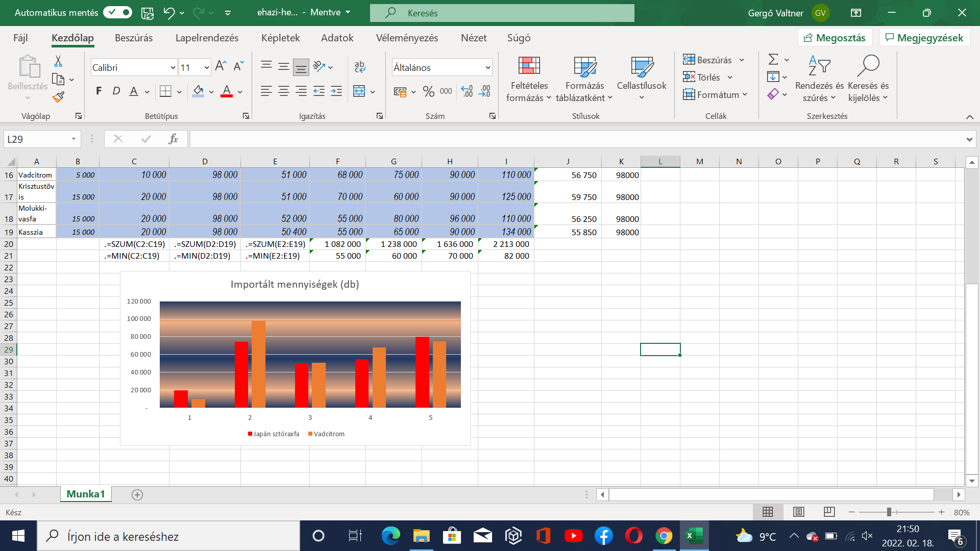Click the Excel icon in the taskbar
Screen dimensions: 980x551
[x=694, y=536]
